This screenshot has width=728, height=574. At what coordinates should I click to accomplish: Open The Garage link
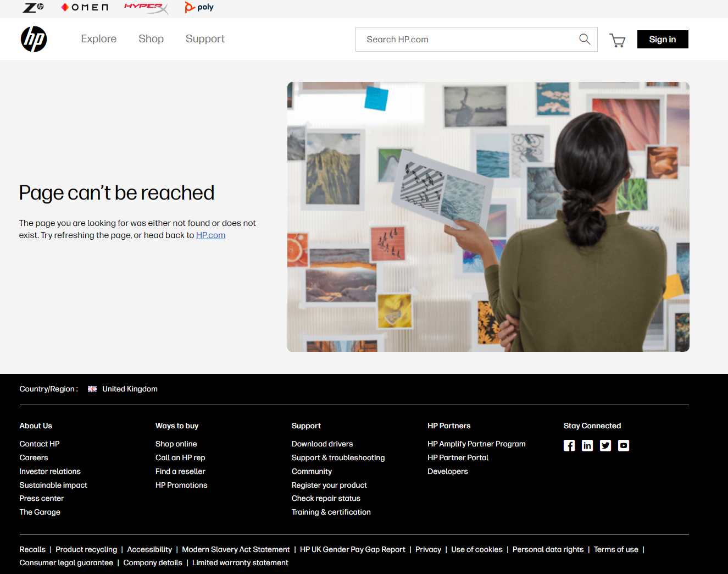pyautogui.click(x=40, y=512)
